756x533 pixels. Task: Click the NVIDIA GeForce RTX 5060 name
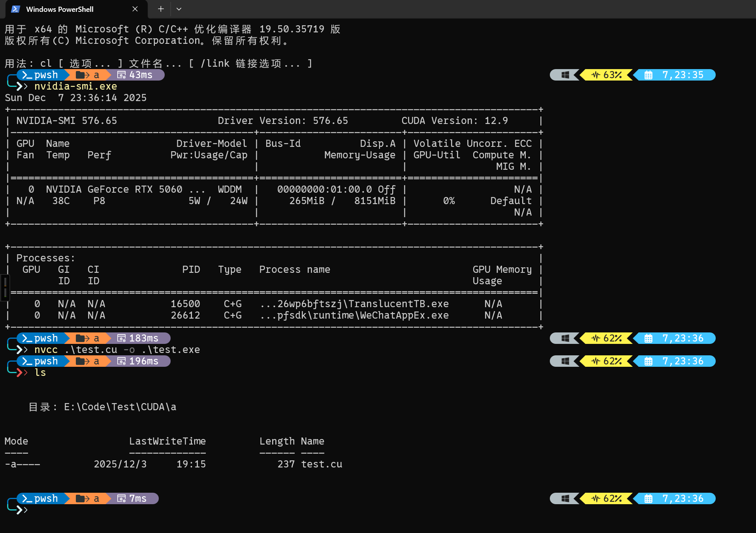[114, 190]
